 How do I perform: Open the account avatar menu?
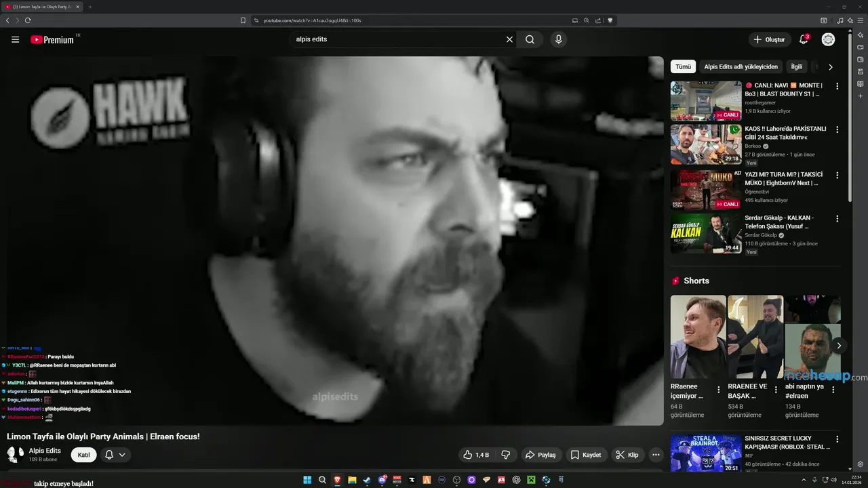click(x=828, y=39)
